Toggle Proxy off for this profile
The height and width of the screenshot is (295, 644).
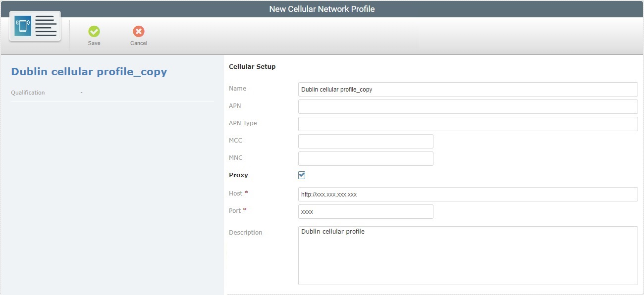pos(301,175)
